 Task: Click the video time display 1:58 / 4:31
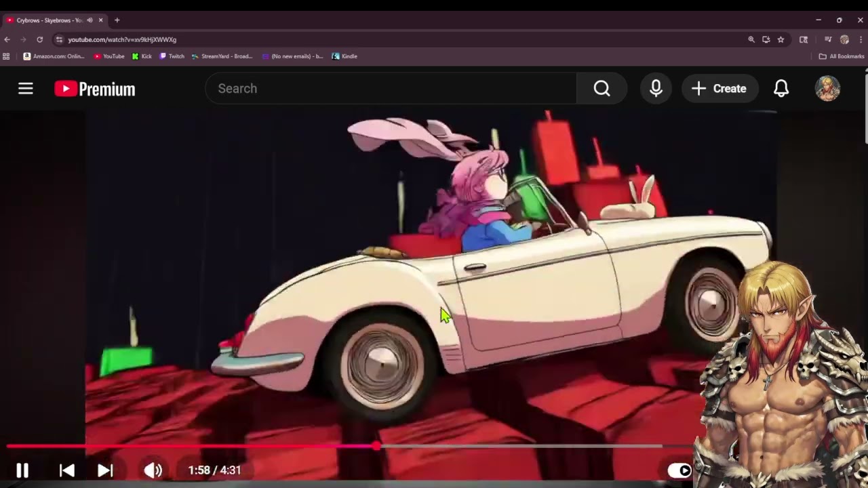click(214, 470)
